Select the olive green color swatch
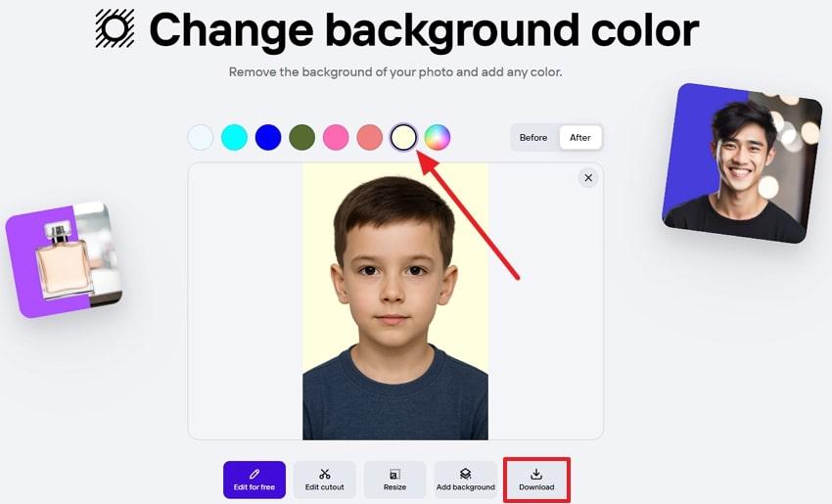 click(x=301, y=137)
